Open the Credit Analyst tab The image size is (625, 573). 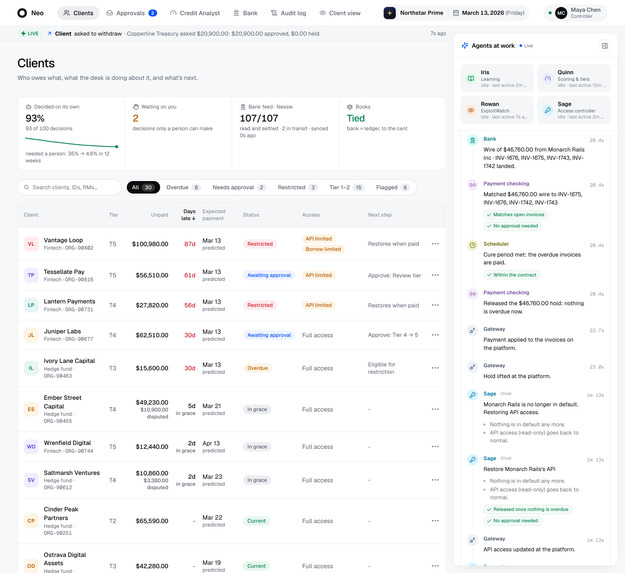195,13
